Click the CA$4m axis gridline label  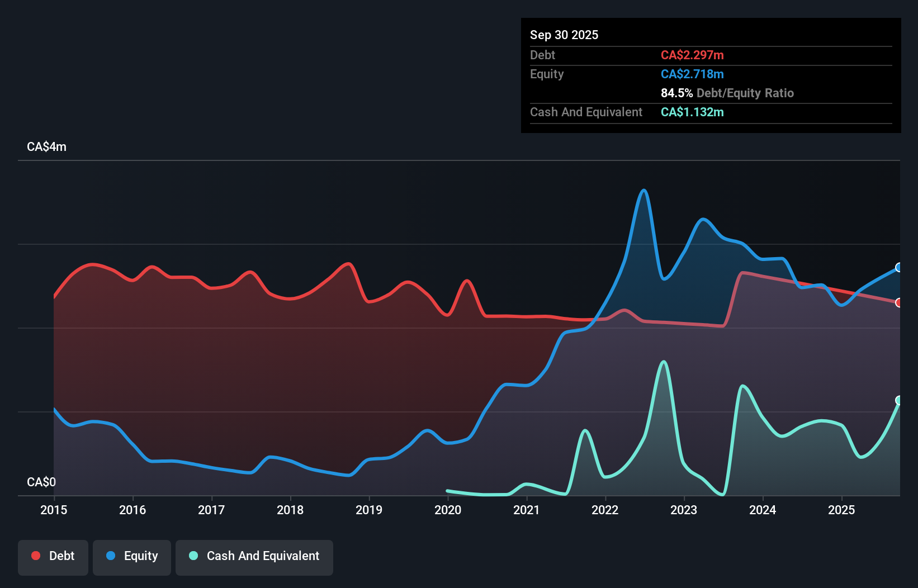click(x=46, y=146)
